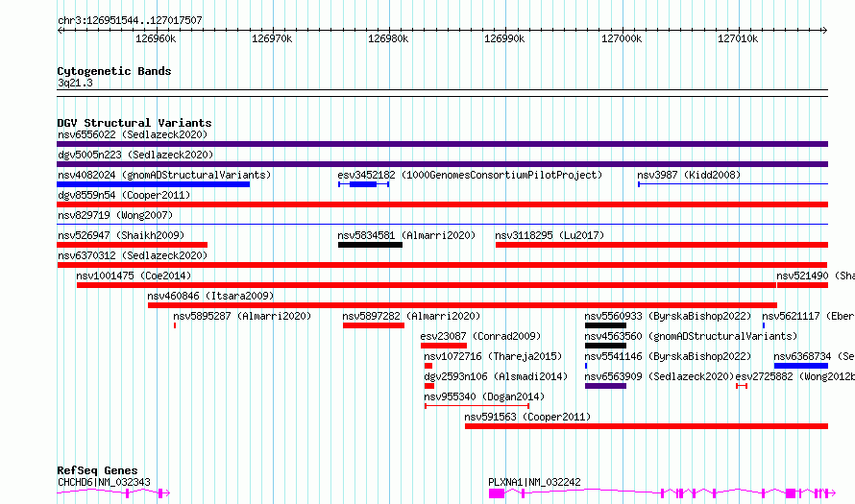Select the dgv5005n223 (Sedlazeck2020) label
Image resolution: width=855 pixels, height=504 pixels.
(x=135, y=155)
